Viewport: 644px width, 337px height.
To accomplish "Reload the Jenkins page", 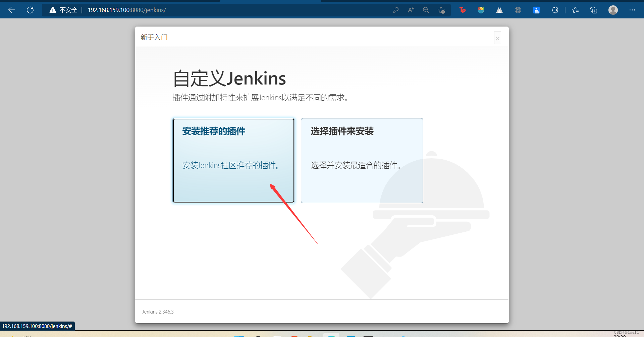I will point(30,10).
